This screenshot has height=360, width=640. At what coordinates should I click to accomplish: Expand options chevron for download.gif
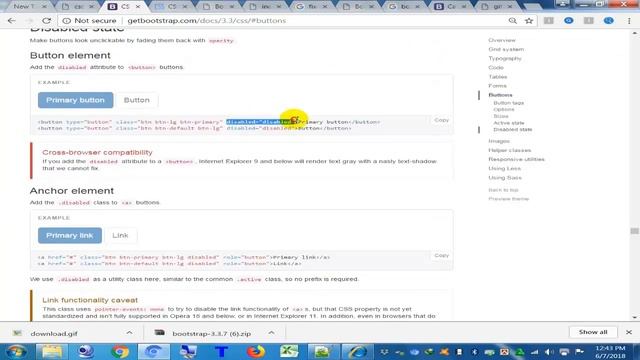pyautogui.click(x=129, y=333)
